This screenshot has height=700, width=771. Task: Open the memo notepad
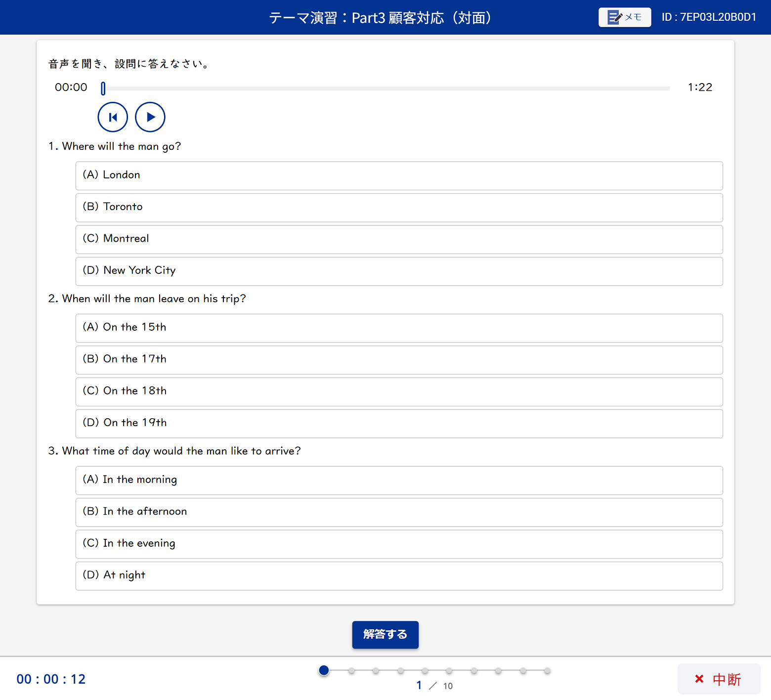[x=624, y=17]
